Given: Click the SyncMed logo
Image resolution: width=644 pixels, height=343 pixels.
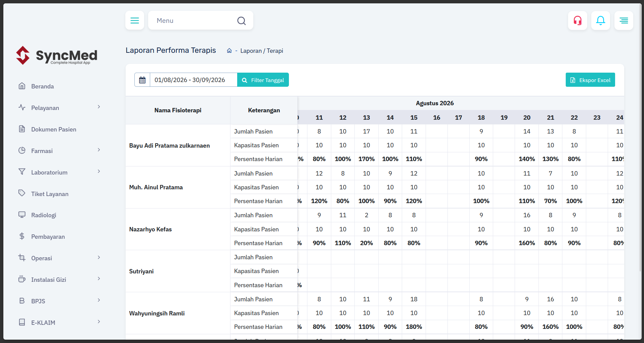Looking at the screenshot, I should 57,55.
